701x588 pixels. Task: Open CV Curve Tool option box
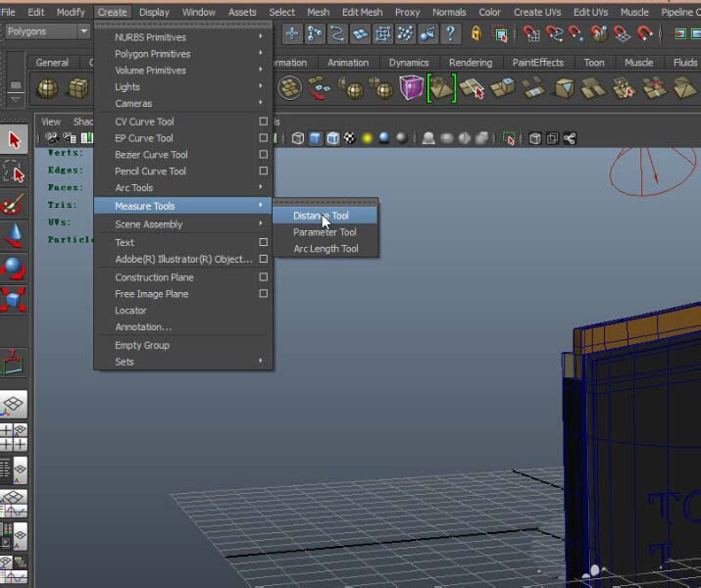[x=263, y=122]
